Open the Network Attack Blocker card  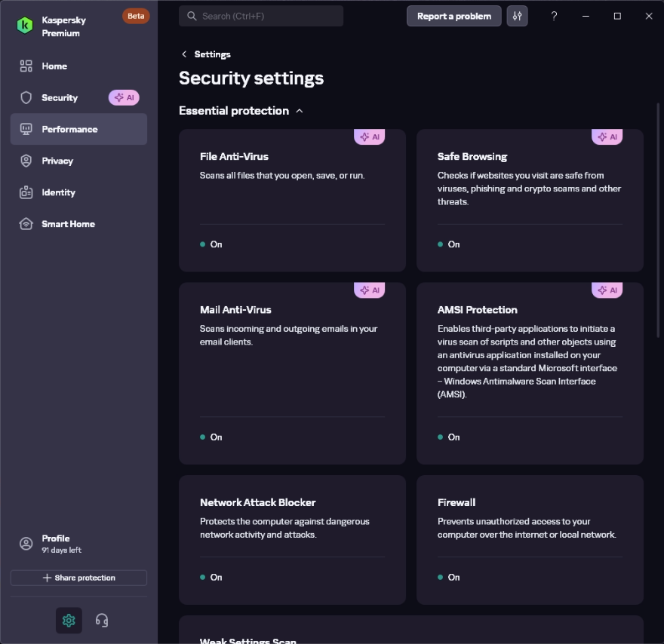tap(292, 539)
